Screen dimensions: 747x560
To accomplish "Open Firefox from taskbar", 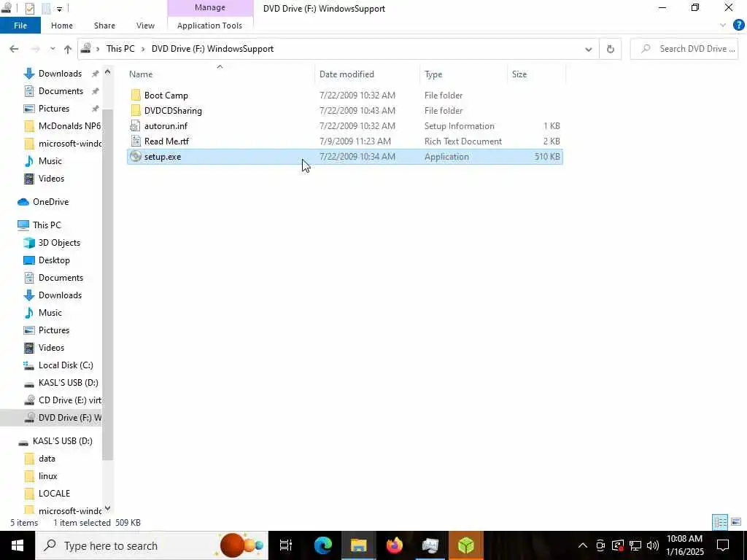I will [x=395, y=545].
